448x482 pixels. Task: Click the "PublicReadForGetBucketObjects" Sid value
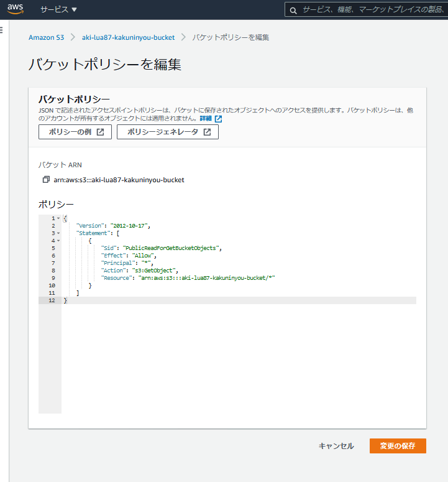[171, 248]
